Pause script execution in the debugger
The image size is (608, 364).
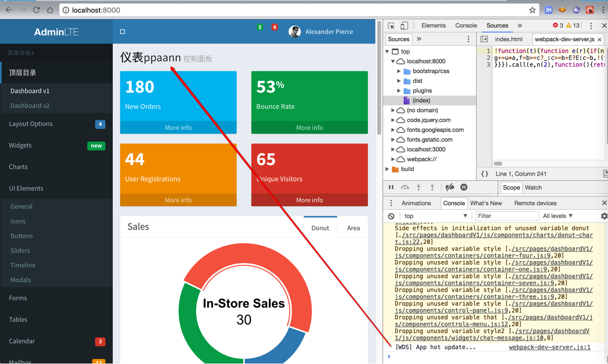[x=391, y=188]
